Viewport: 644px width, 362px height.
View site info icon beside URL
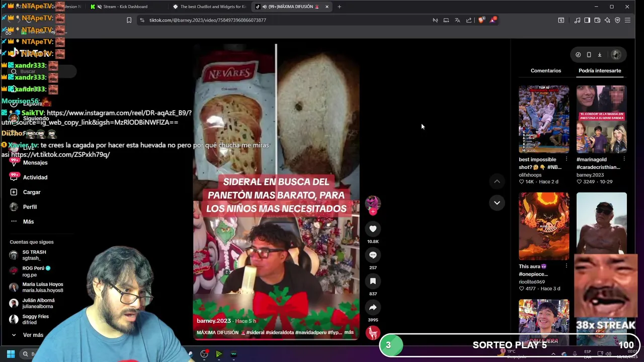[142, 20]
